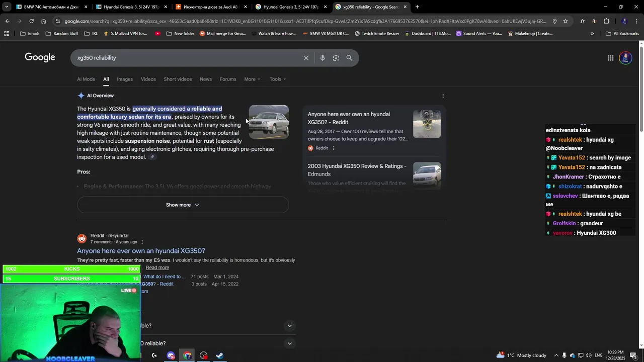
Task: Bookmark this page with the star
Action: tap(565, 21)
